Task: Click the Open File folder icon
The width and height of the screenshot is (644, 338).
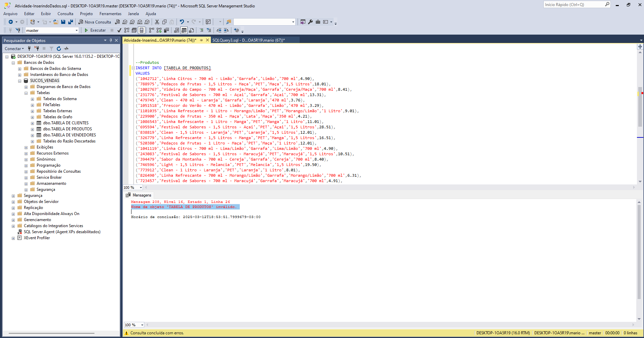Action: click(x=56, y=22)
